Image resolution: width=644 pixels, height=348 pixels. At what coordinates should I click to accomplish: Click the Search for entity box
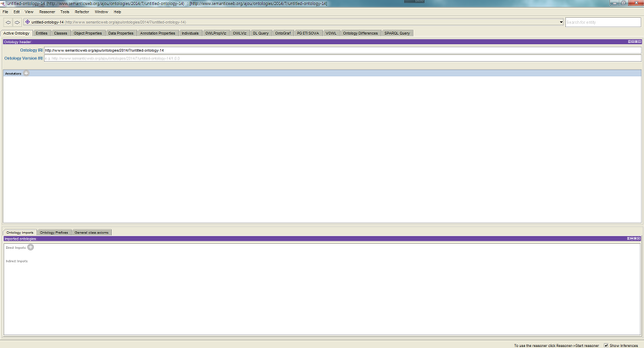coord(603,22)
